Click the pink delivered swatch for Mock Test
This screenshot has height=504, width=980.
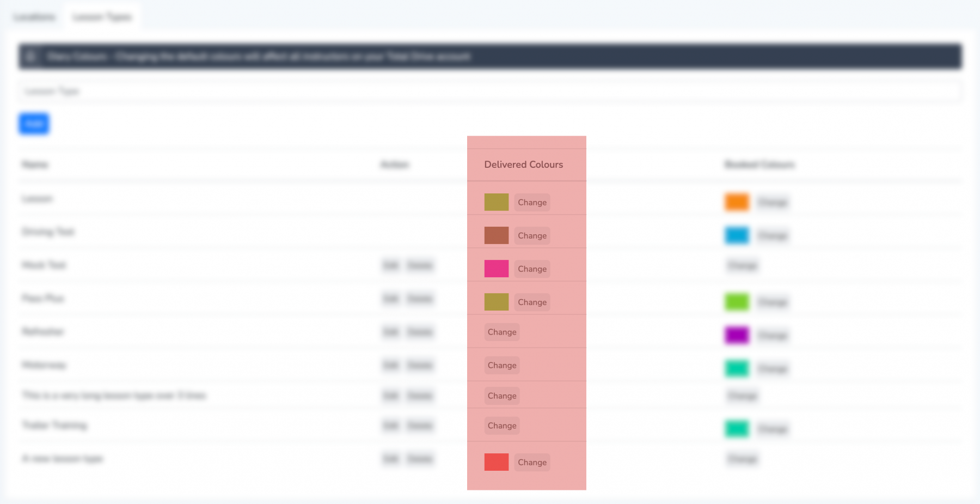pos(496,269)
